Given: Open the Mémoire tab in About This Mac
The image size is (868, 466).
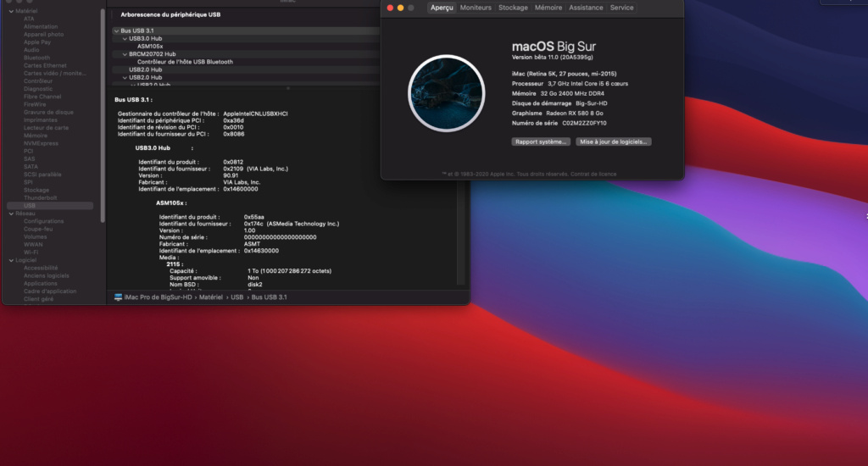Looking at the screenshot, I should click(x=548, y=8).
